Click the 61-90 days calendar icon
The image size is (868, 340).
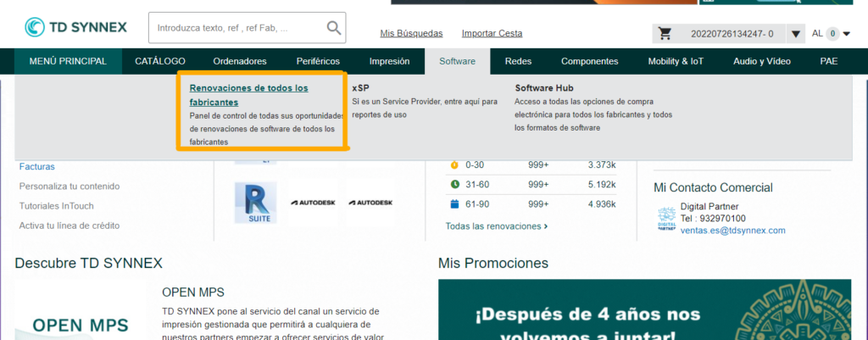454,204
